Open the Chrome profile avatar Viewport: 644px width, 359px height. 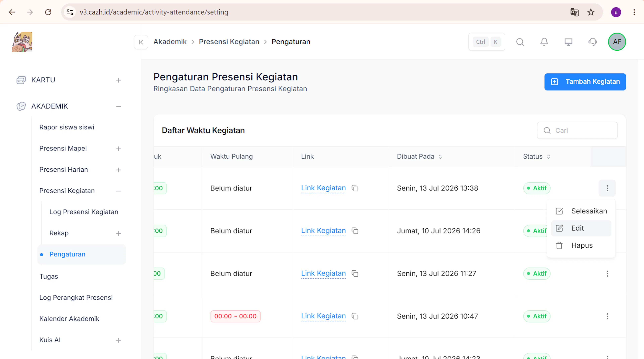[616, 12]
